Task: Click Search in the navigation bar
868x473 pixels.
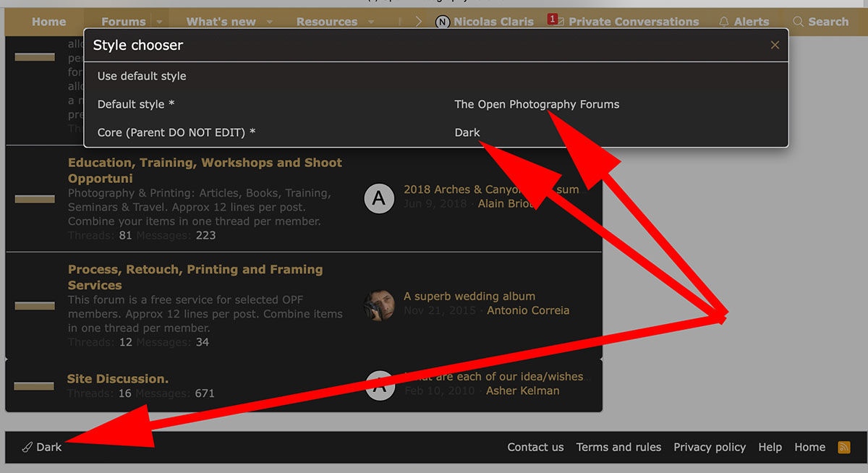Action: (x=820, y=22)
